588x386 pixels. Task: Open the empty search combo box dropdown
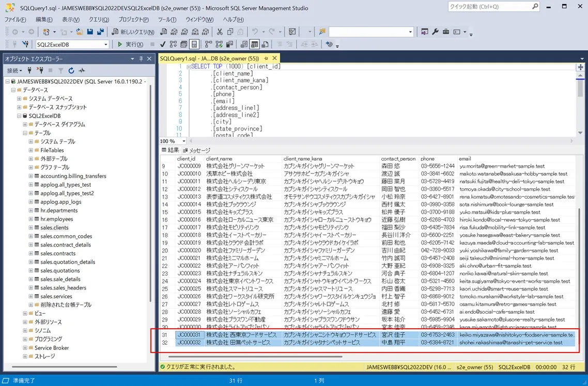coord(410,32)
